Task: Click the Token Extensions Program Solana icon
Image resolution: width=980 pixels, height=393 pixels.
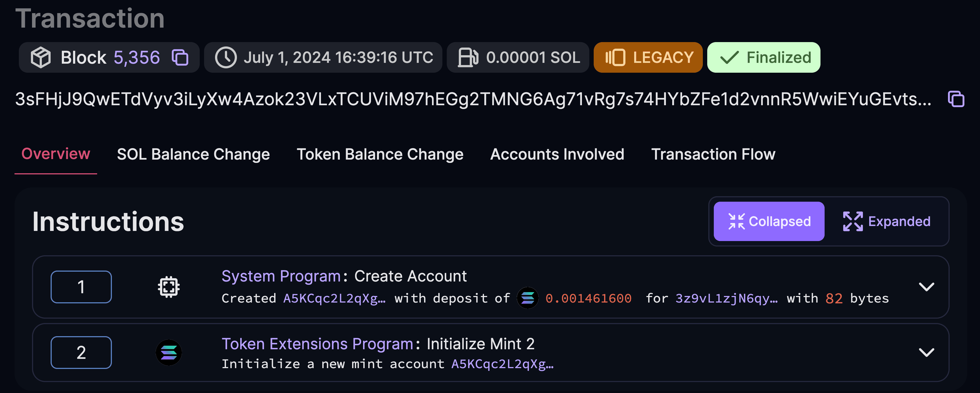Action: click(169, 352)
